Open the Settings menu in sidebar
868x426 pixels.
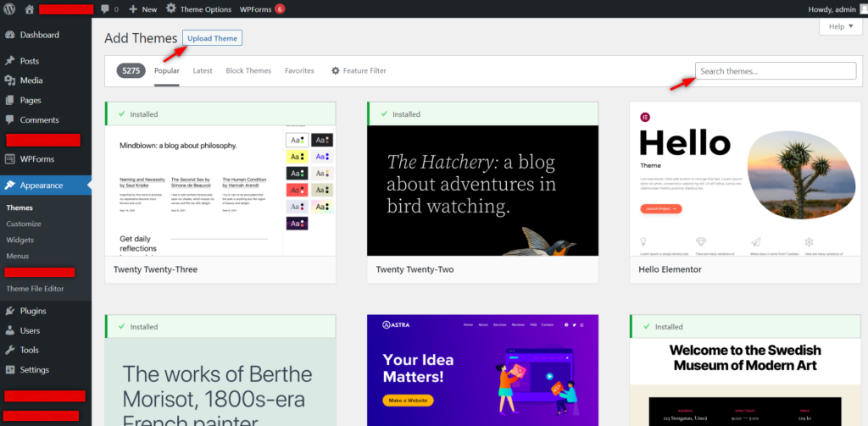(x=34, y=369)
